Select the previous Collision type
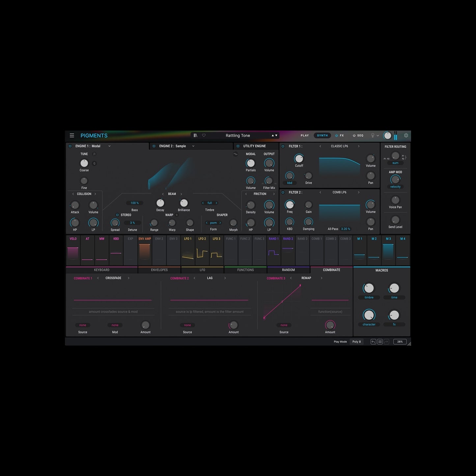 point(73,194)
